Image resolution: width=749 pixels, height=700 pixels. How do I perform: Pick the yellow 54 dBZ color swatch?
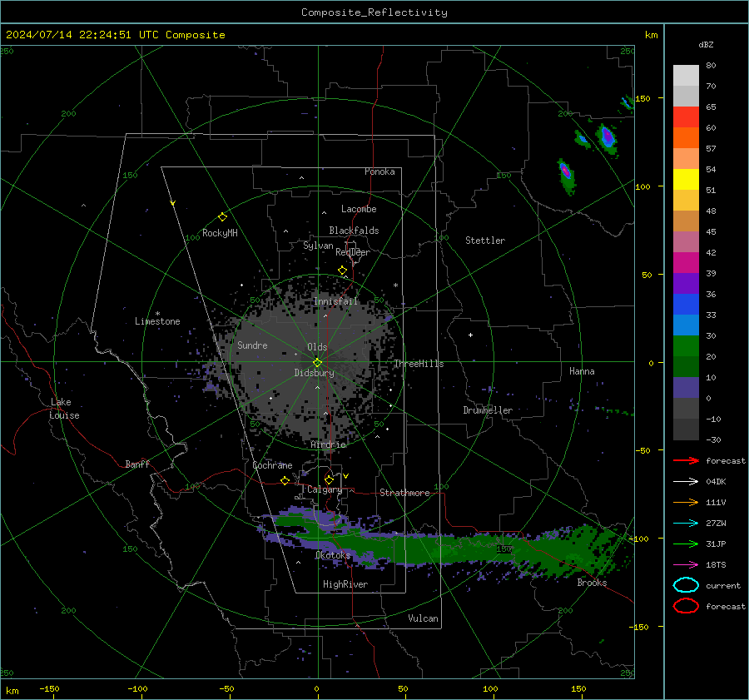(686, 180)
